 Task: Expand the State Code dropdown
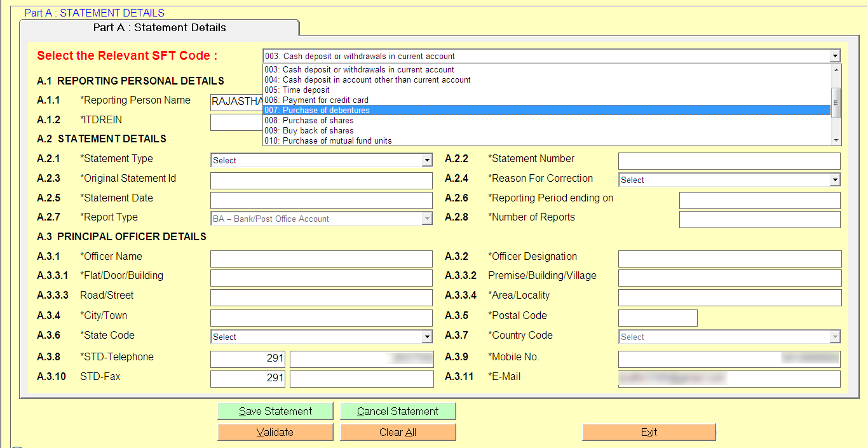(427, 337)
